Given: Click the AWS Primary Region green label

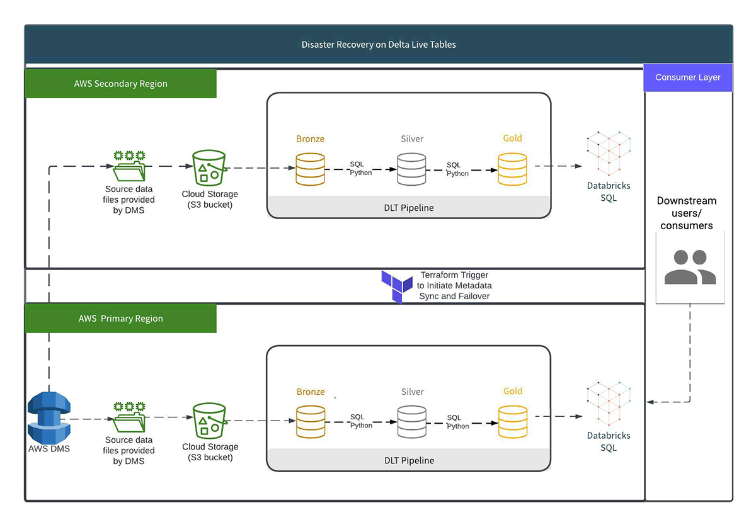Looking at the screenshot, I should coord(120,319).
